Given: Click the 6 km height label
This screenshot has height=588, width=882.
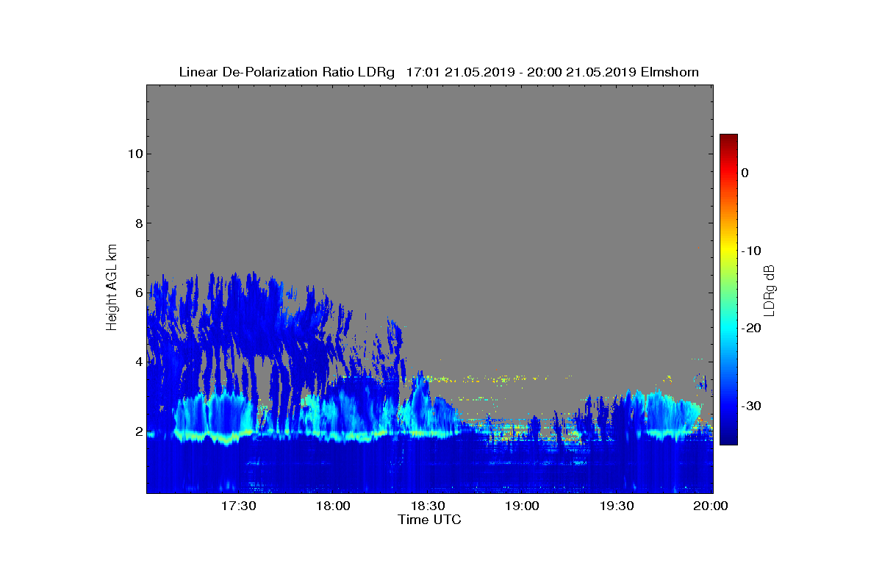Looking at the screenshot, I should pyautogui.click(x=137, y=293).
